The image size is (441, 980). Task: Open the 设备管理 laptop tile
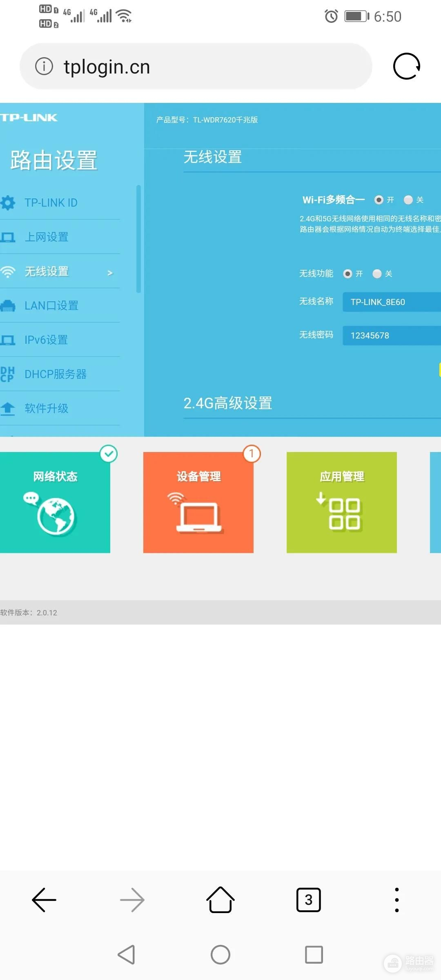(x=198, y=502)
